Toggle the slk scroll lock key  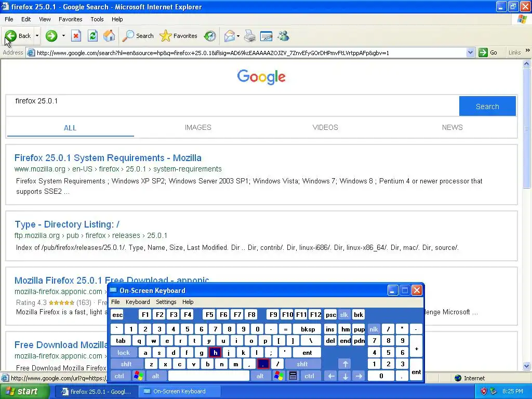coord(344,314)
